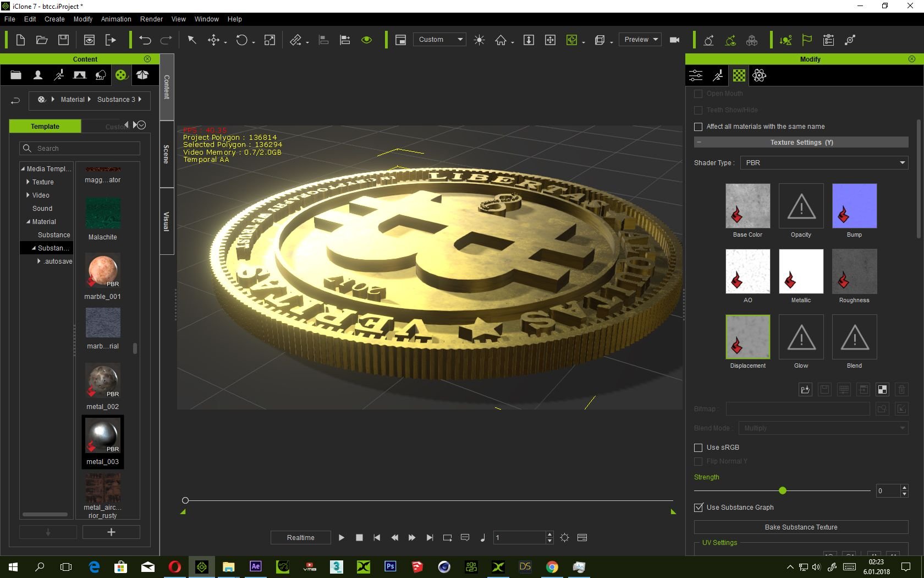
Task: Open the Project folder tab in Content
Action: point(16,75)
